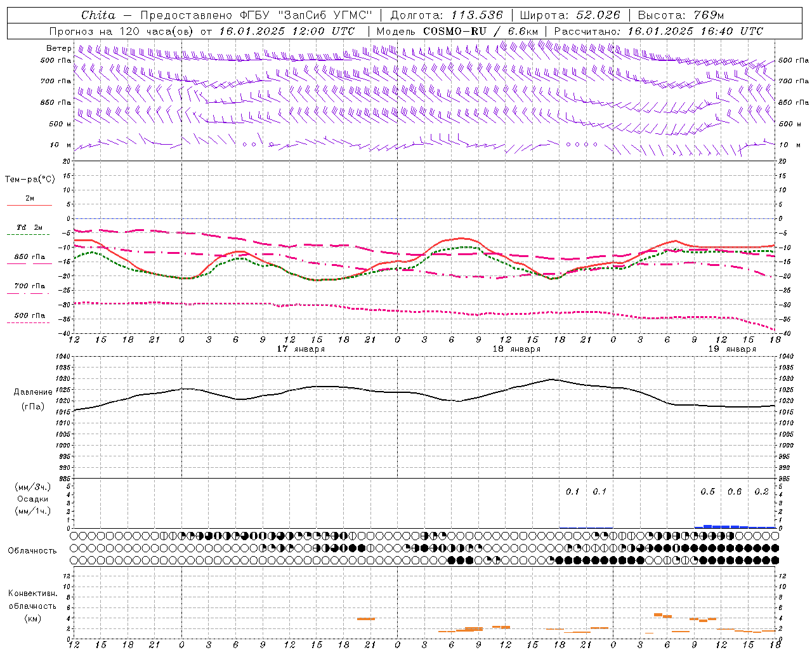
Task: Click the "Широта: 52.026" header field
Action: 570,15
